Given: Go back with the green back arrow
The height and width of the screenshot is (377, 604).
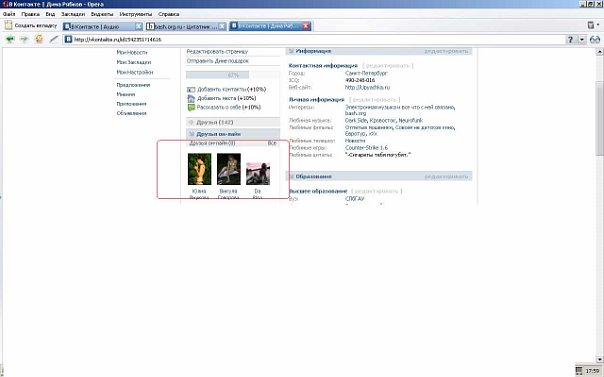Looking at the screenshot, I should [x=10, y=39].
